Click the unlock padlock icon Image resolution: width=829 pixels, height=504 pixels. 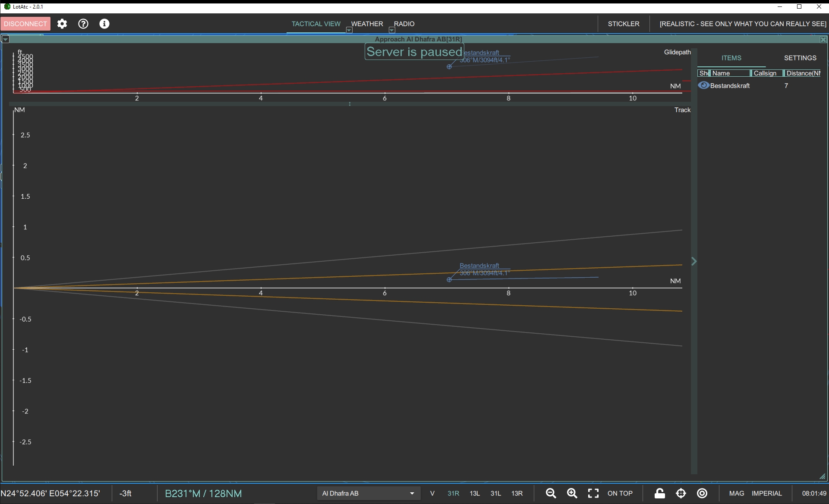tap(659, 493)
